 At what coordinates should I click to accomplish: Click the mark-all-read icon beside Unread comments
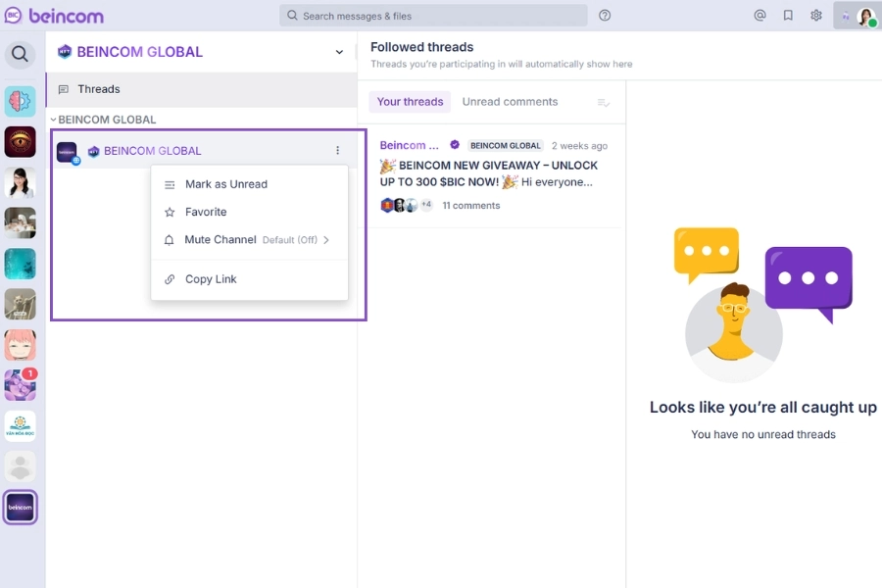tap(604, 102)
